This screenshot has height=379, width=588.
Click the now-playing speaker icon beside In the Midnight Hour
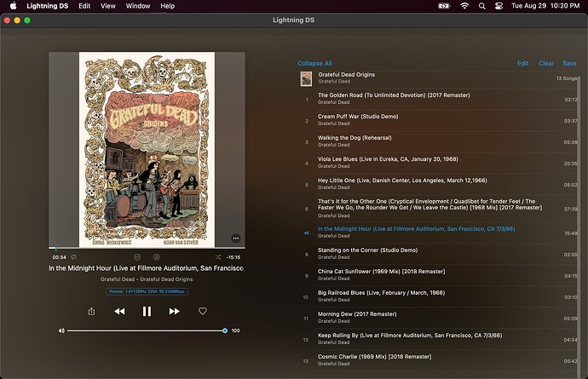tap(307, 233)
